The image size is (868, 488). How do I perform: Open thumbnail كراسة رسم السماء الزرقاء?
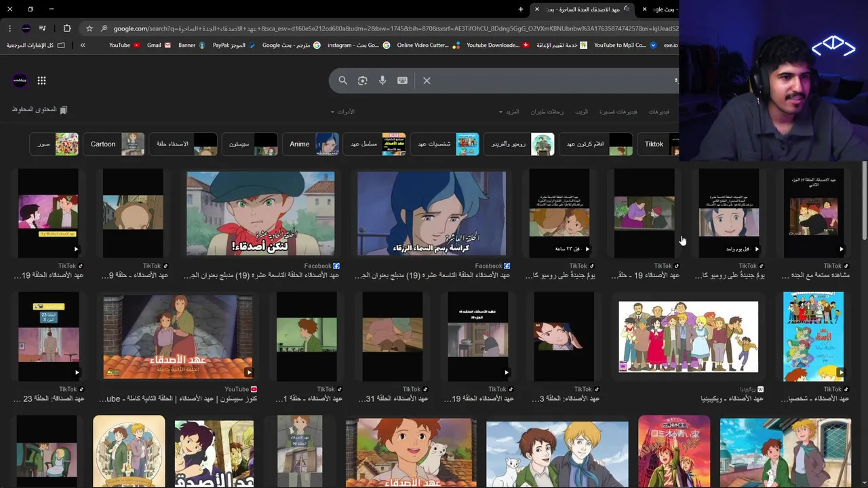(431, 213)
